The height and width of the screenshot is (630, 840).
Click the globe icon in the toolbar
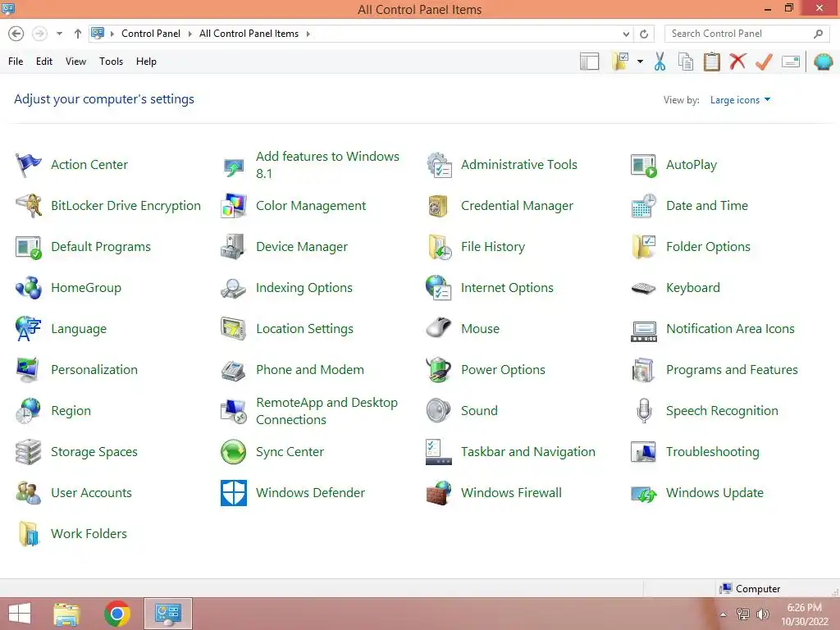824,62
